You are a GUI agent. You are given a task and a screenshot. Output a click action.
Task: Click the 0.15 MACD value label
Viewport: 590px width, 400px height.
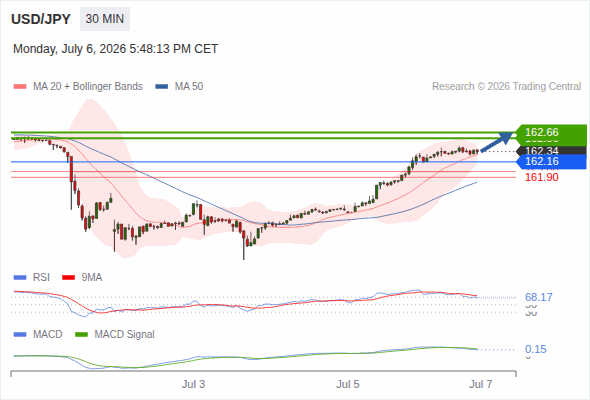click(535, 349)
